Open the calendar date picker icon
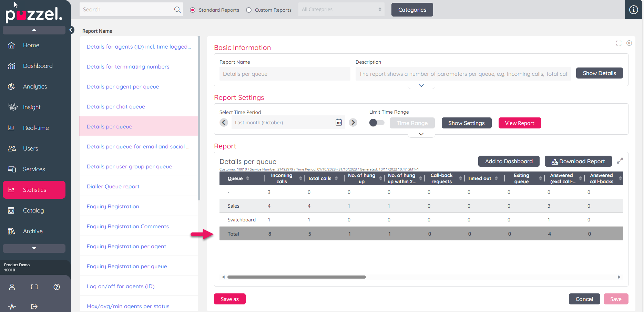 point(339,123)
